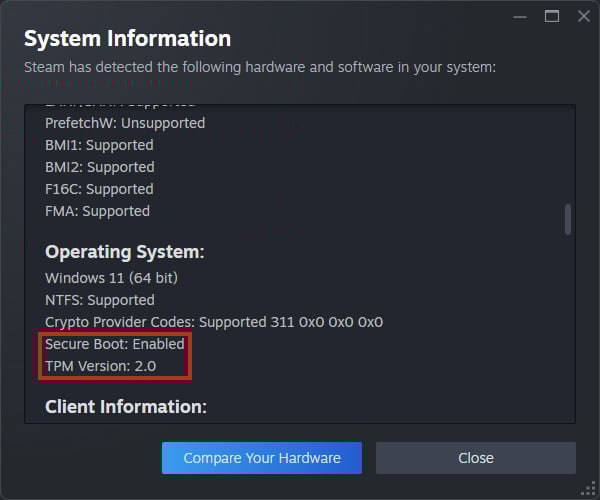Click the vertical scrollbar thumb

pos(568,219)
